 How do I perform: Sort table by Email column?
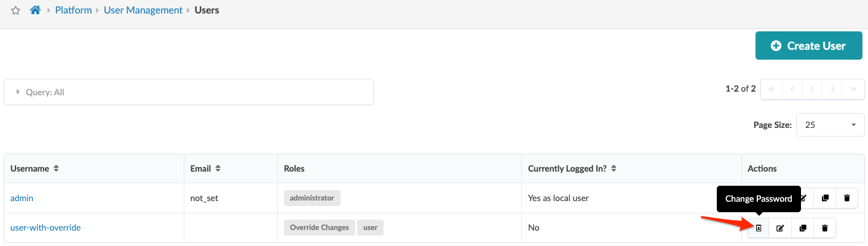click(218, 169)
